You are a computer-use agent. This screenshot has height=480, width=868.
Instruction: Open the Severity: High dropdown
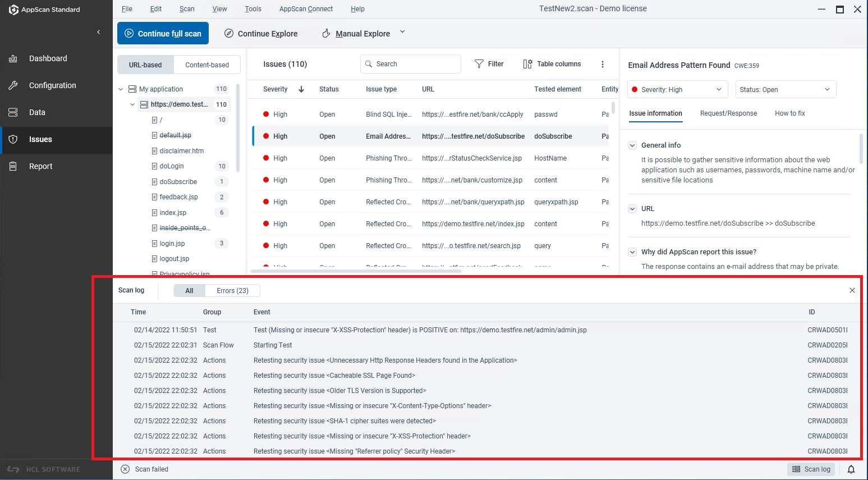(x=677, y=90)
